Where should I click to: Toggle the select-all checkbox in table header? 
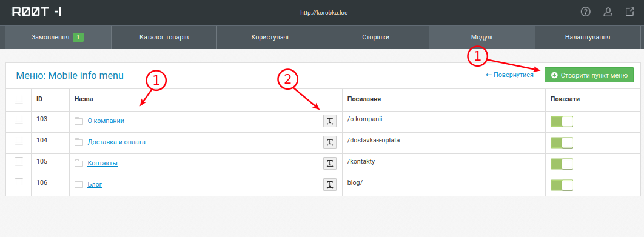point(18,99)
